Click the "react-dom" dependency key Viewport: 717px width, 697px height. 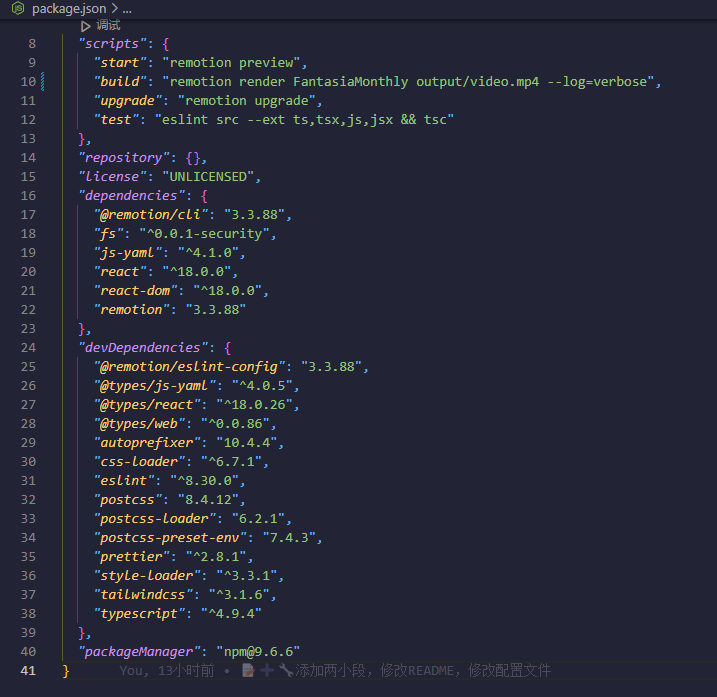(135, 291)
